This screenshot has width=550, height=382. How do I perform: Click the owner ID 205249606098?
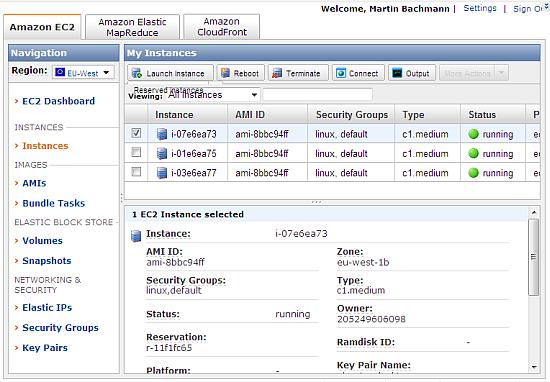[371, 319]
